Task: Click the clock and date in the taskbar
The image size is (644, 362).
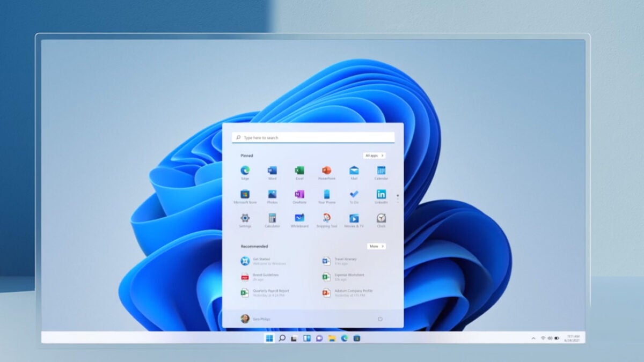Action: (x=573, y=338)
